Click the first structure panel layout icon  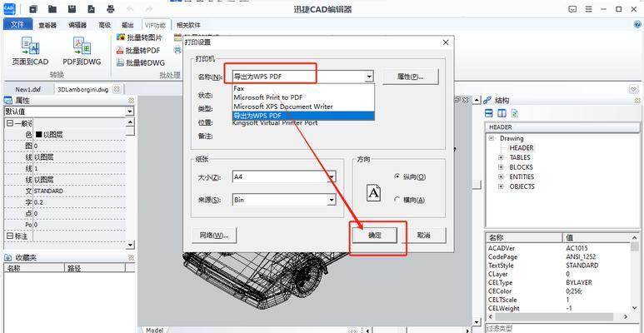pos(489,113)
